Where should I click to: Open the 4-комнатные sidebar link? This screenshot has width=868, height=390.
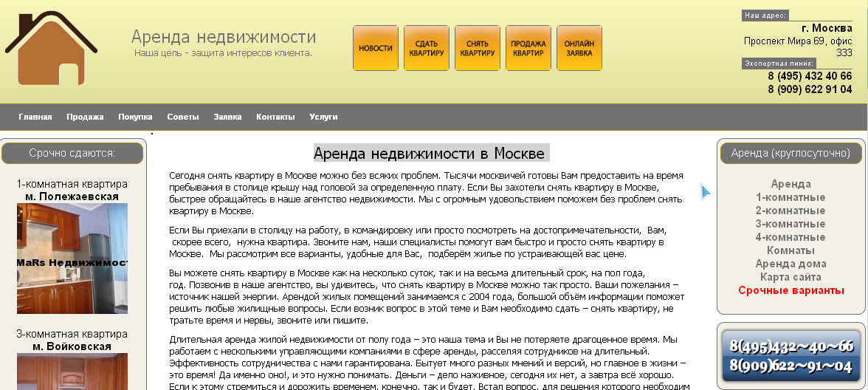pos(790,237)
